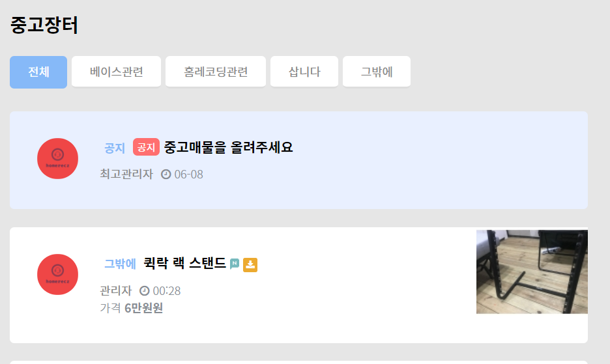Click author name 관리자
The image size is (610, 364).
116,290
